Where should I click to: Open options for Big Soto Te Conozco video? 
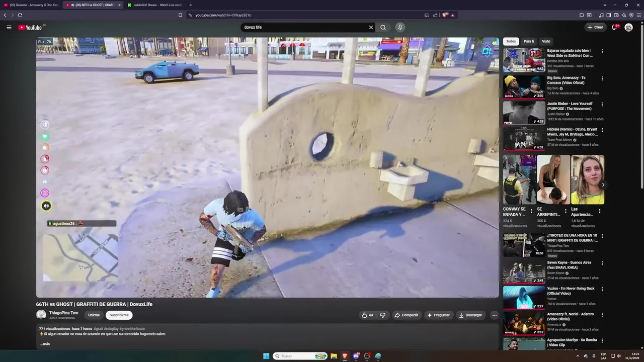point(602,78)
